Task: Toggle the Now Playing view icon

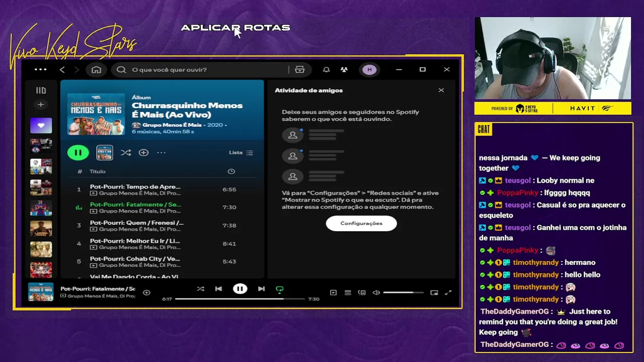Action: pyautogui.click(x=333, y=293)
